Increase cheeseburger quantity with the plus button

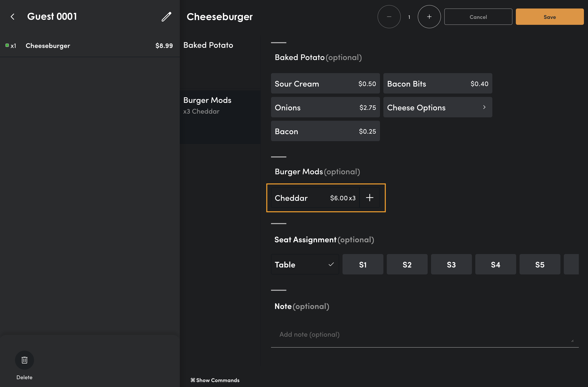pos(429,17)
